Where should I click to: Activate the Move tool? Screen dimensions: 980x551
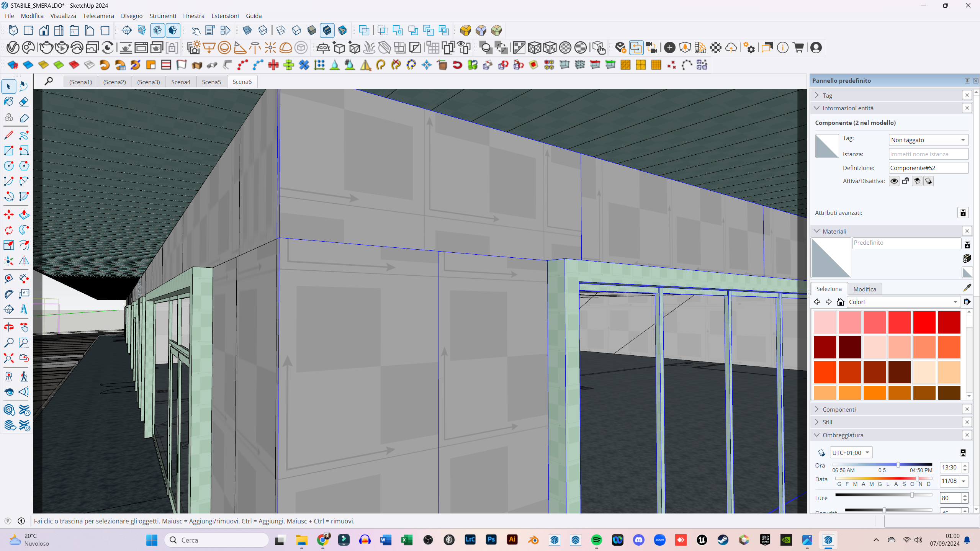point(8,214)
